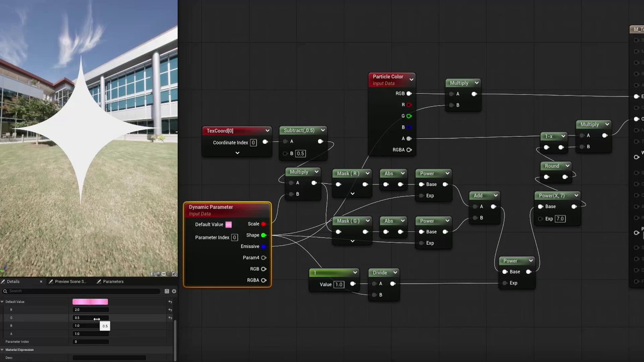Edit the B value field 1.0
Image resolution: width=644 pixels, height=362 pixels.
click(91, 326)
